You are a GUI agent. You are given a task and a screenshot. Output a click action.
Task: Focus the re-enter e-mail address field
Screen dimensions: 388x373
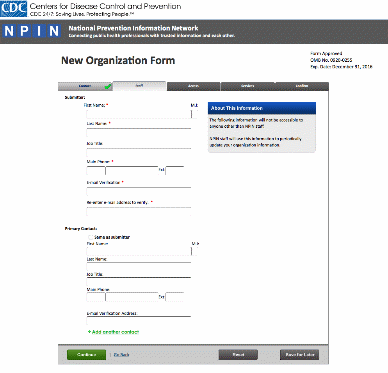click(x=139, y=212)
